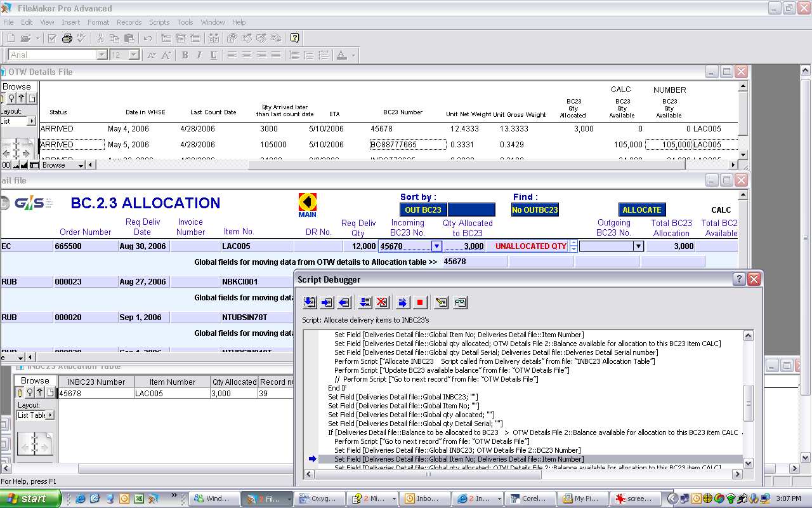Open the text color picker
812x508 pixels.
pyautogui.click(x=353, y=55)
